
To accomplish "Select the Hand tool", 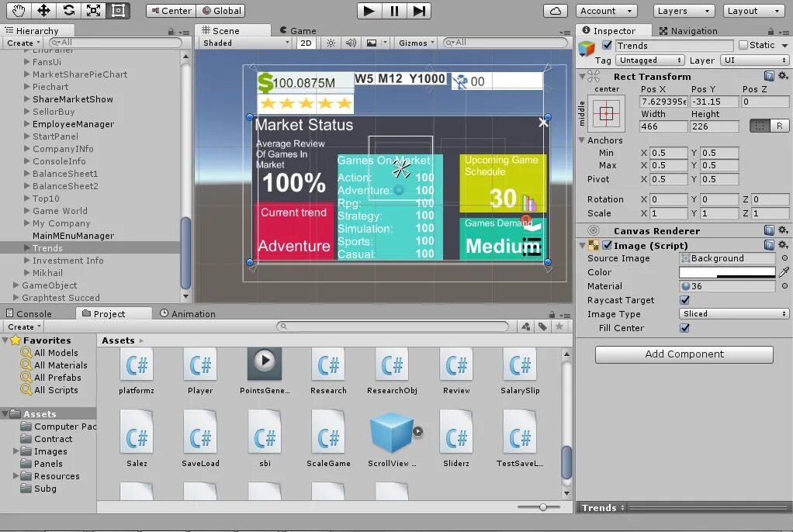I will 19,11.
